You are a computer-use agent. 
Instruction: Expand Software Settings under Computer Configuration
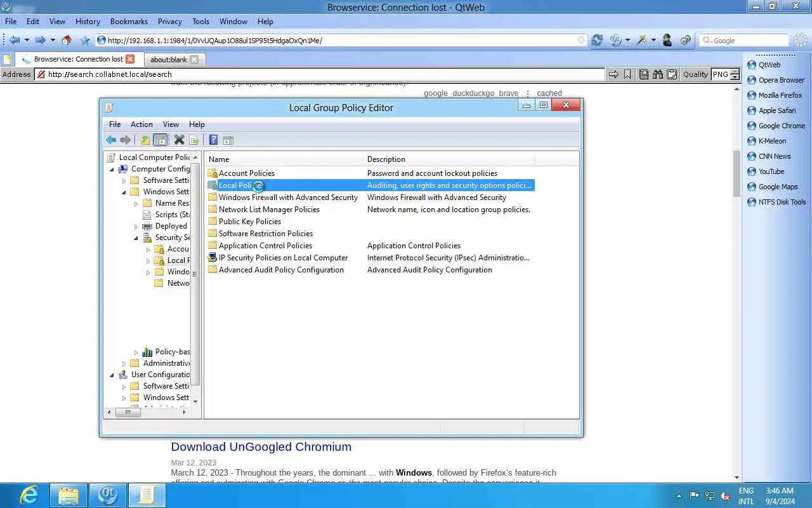[124, 180]
